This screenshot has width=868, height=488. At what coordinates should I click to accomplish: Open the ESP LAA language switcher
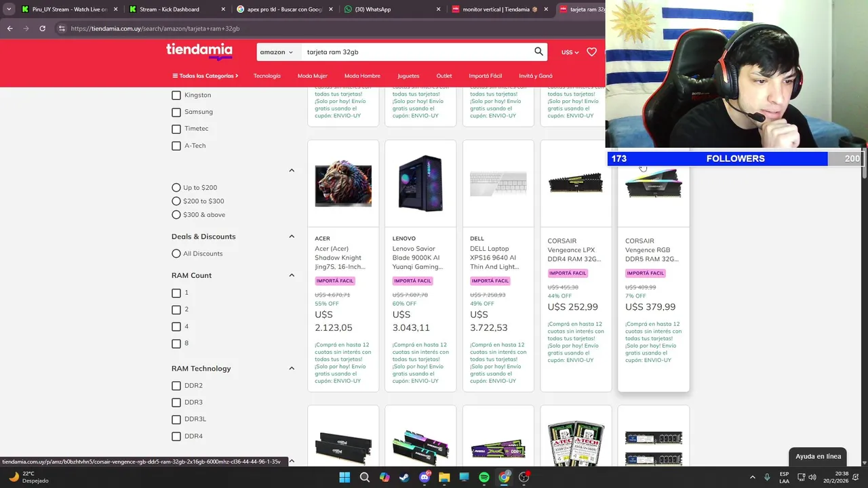coord(784,477)
